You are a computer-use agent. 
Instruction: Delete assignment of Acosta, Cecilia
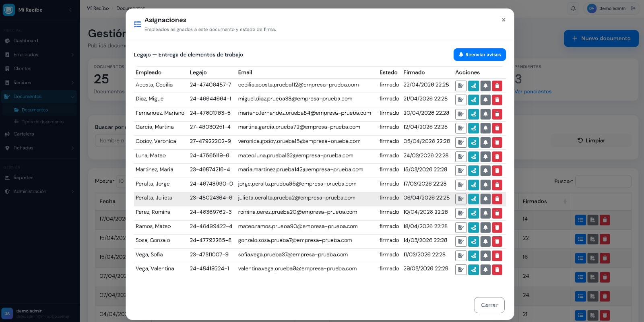pos(497,86)
